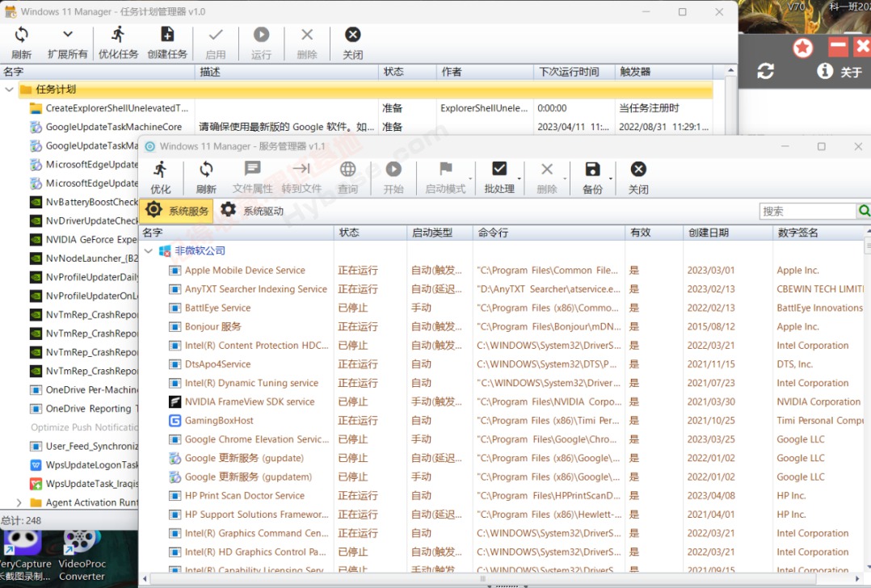Select Intel(R) Dynamic Tuning service row

click(502, 383)
